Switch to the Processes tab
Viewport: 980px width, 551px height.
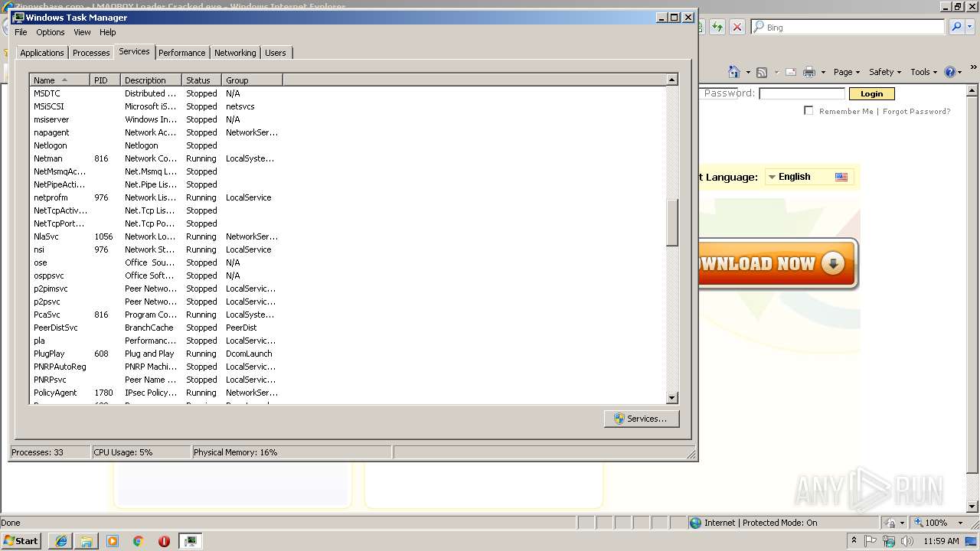(x=91, y=53)
